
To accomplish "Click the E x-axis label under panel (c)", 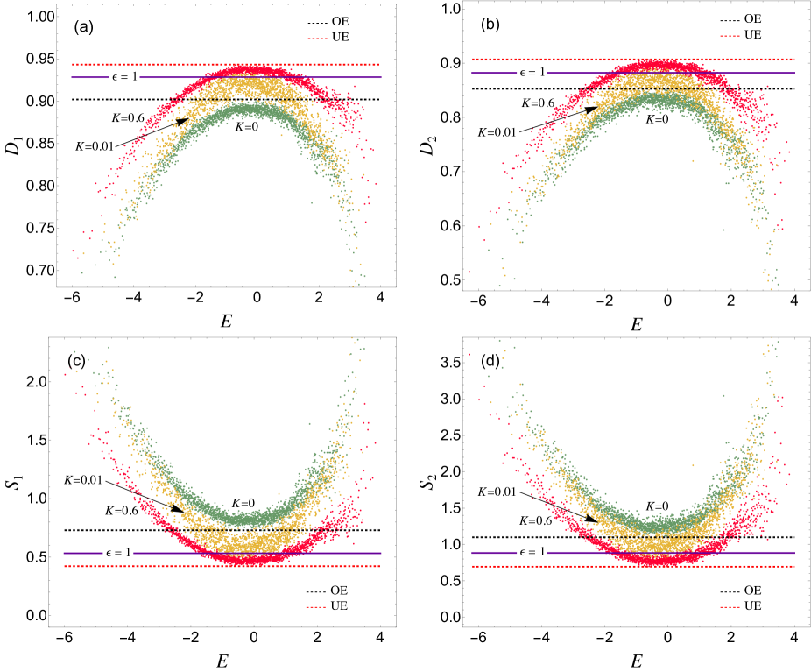I will [x=222, y=661].
